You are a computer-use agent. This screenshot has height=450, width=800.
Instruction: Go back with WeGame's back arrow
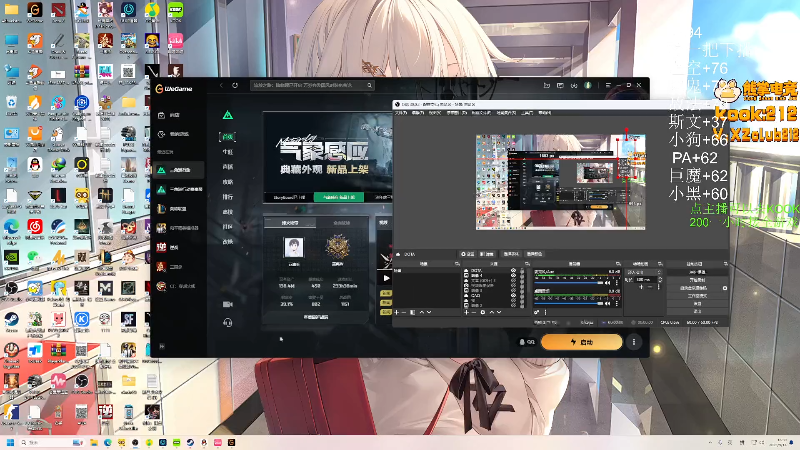pos(221,85)
